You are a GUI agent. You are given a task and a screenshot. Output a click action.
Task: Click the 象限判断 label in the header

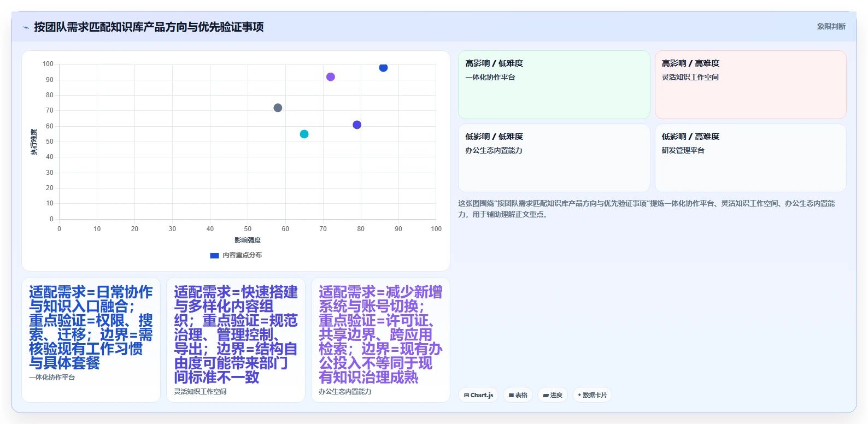[831, 26]
